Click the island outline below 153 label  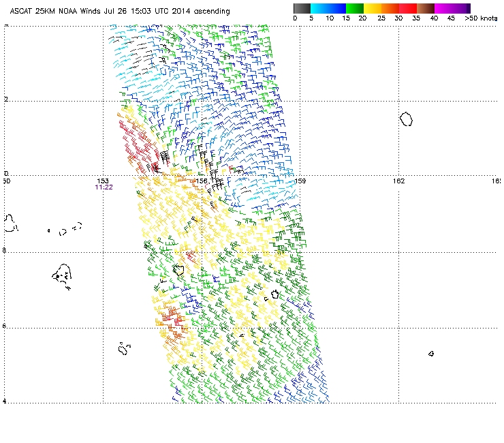(123, 349)
